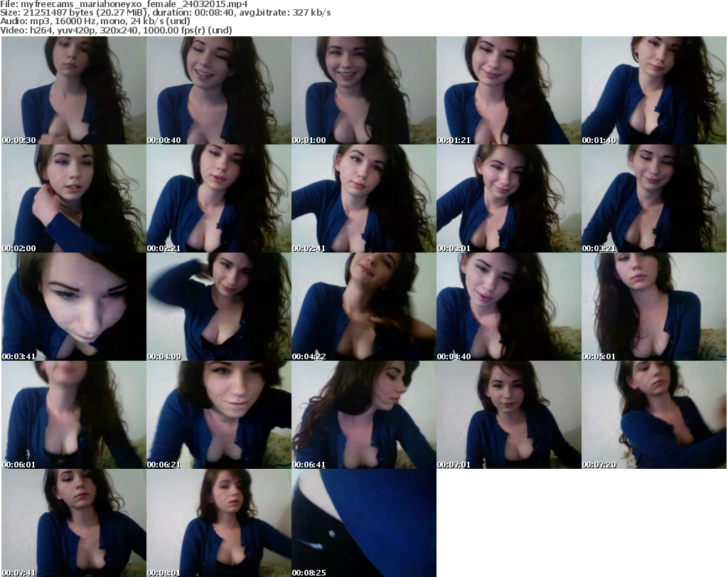Click the Video h264 info line
The width and height of the screenshot is (728, 577).
tap(116, 30)
